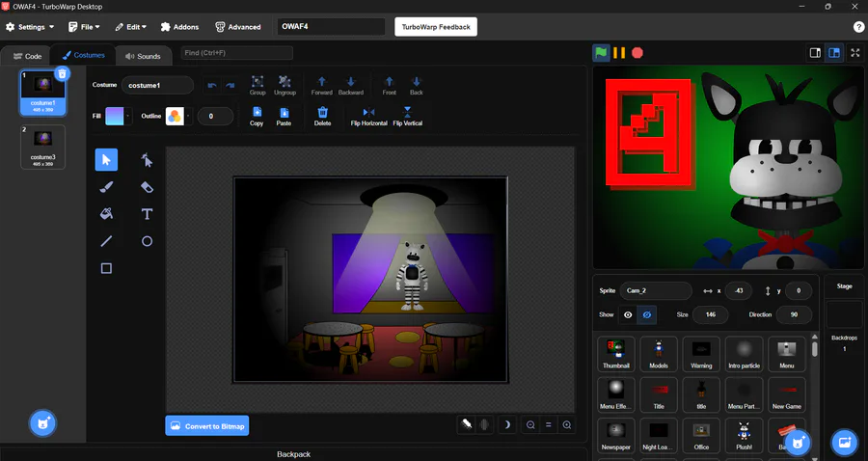The width and height of the screenshot is (868, 461).
Task: Click the Choose a Backdrop button
Action: tap(845, 442)
